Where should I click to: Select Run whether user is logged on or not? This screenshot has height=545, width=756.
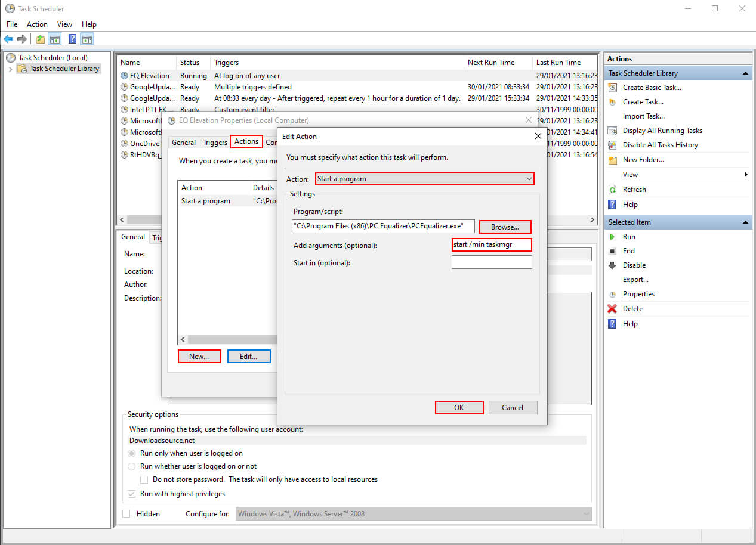[132, 466]
